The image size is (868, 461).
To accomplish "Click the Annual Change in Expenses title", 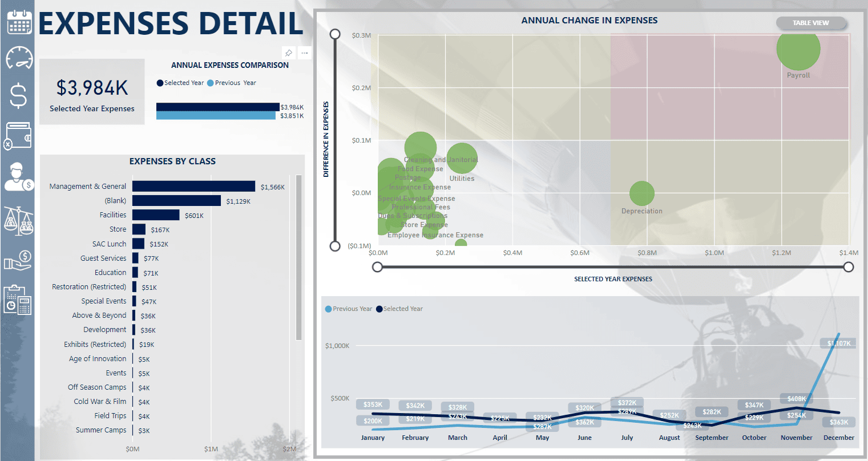I will pos(590,21).
